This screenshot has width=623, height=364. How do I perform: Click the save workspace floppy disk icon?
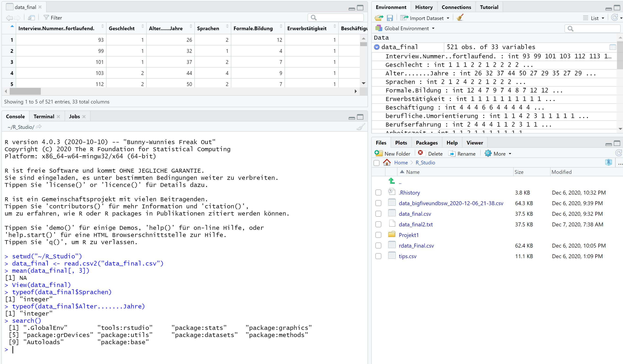(390, 18)
